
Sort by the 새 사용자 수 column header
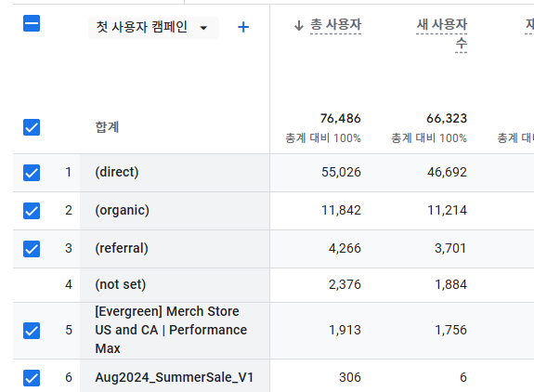click(442, 34)
